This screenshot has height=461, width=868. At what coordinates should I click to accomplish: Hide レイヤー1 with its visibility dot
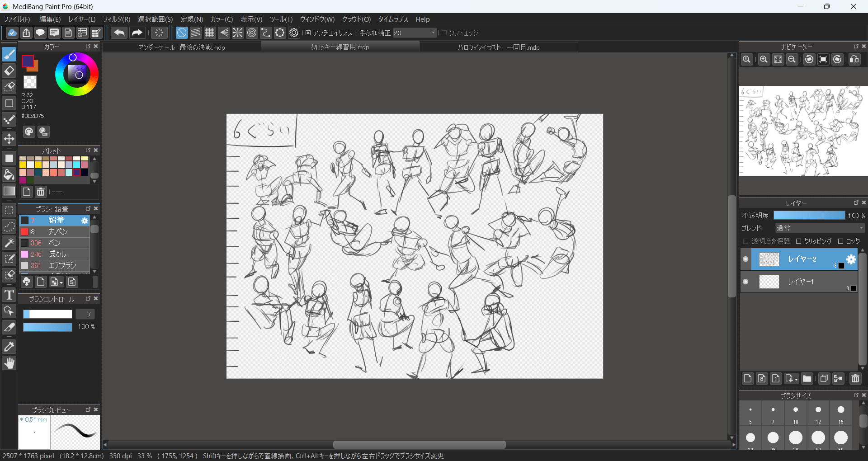coord(745,282)
